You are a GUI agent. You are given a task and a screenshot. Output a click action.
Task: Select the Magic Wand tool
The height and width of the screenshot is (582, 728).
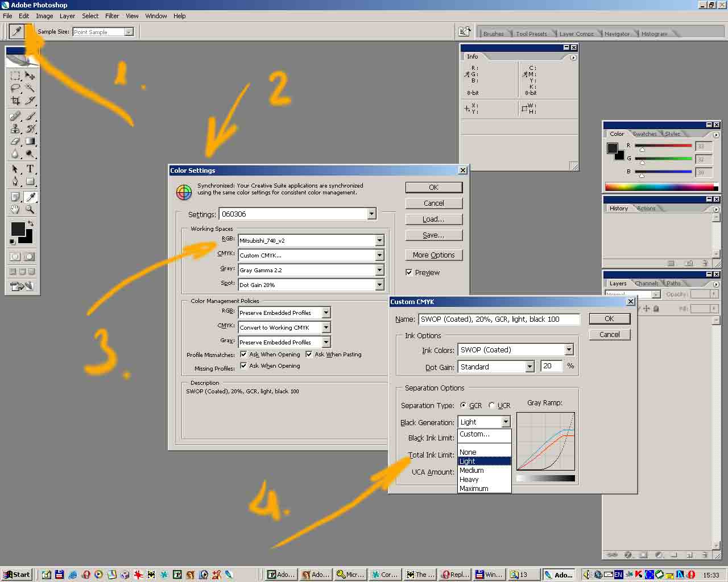30,88
